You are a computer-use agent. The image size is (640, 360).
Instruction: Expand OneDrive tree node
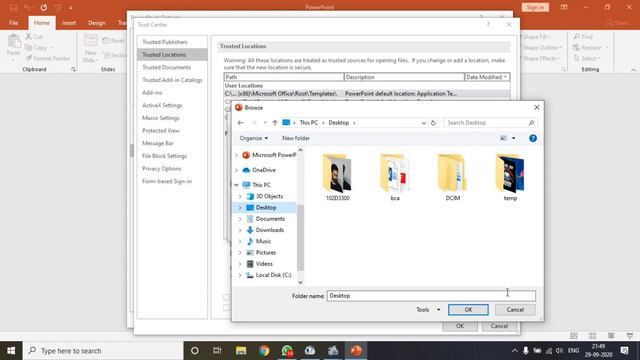coord(236,170)
